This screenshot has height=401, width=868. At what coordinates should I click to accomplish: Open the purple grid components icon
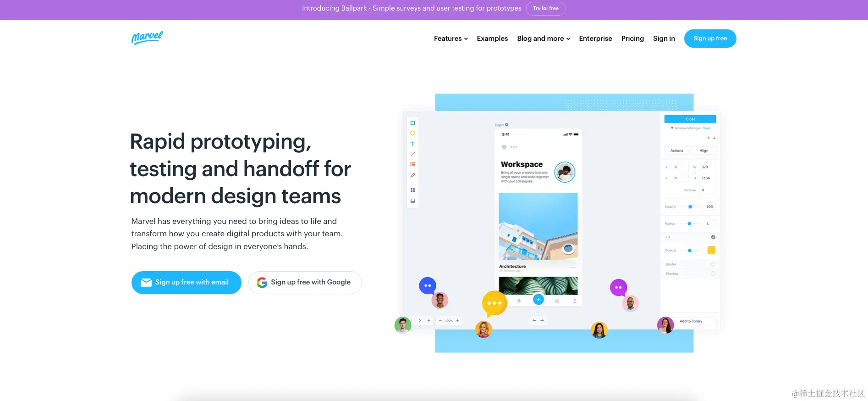412,190
